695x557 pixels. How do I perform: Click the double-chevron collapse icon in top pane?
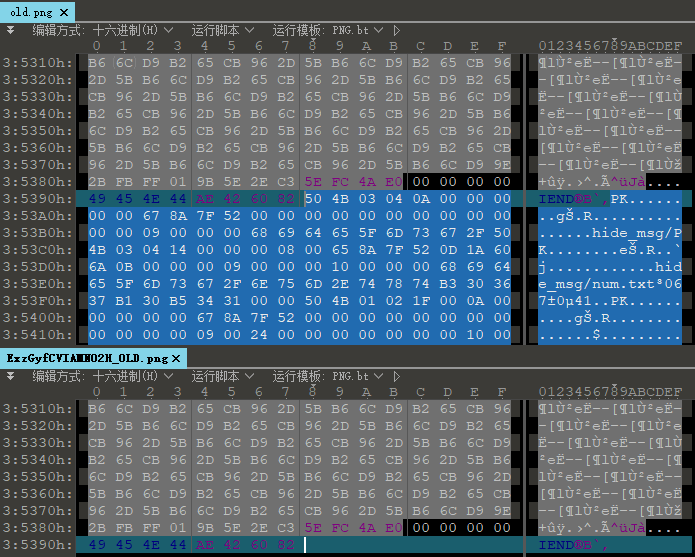10,30
